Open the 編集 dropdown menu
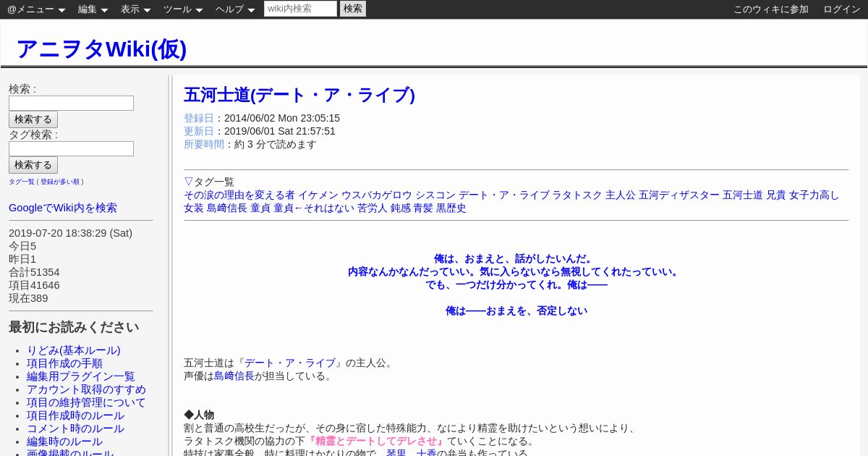 click(x=93, y=9)
